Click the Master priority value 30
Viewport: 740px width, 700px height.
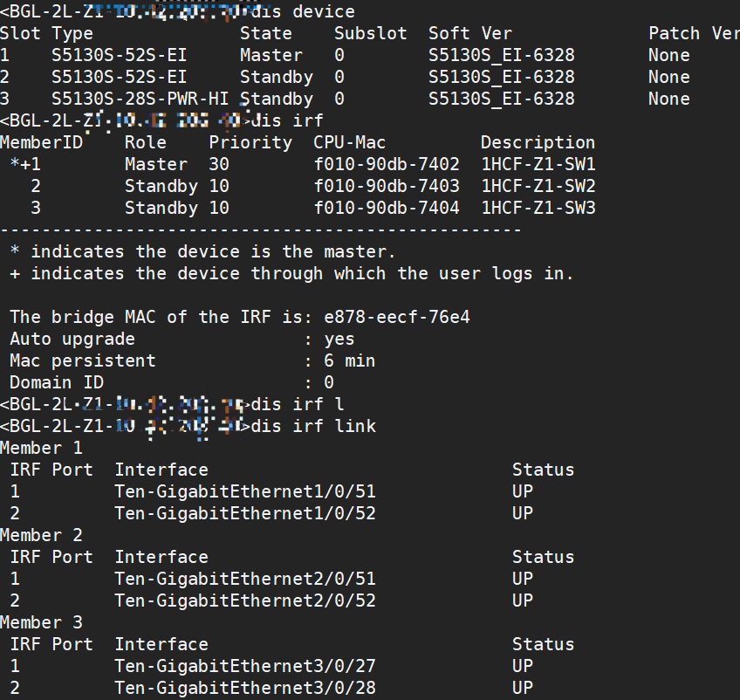click(x=219, y=164)
